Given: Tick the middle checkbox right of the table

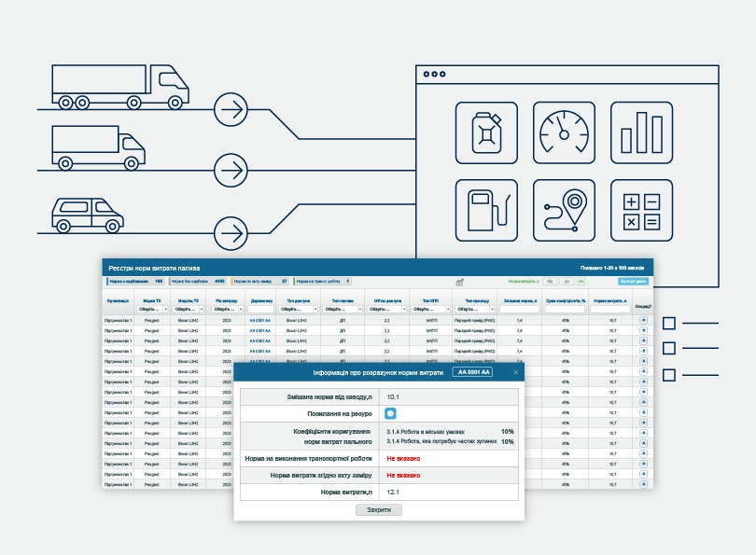Looking at the screenshot, I should click(x=668, y=349).
